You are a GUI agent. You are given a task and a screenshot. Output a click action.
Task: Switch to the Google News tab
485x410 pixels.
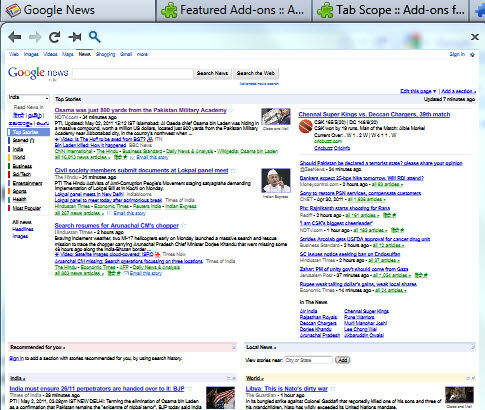tap(78, 10)
